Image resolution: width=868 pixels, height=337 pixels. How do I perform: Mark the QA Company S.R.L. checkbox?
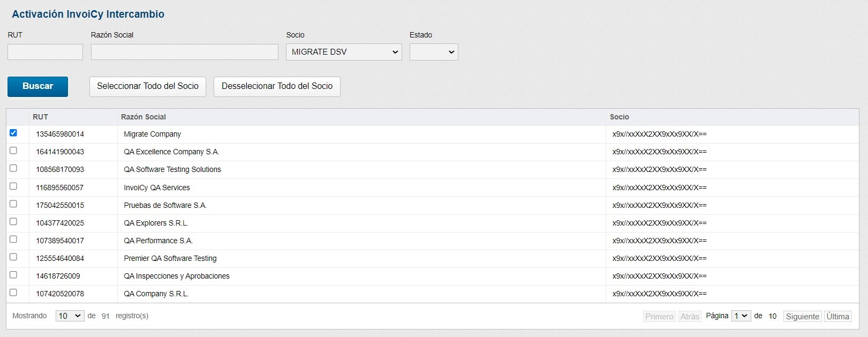coord(13,293)
